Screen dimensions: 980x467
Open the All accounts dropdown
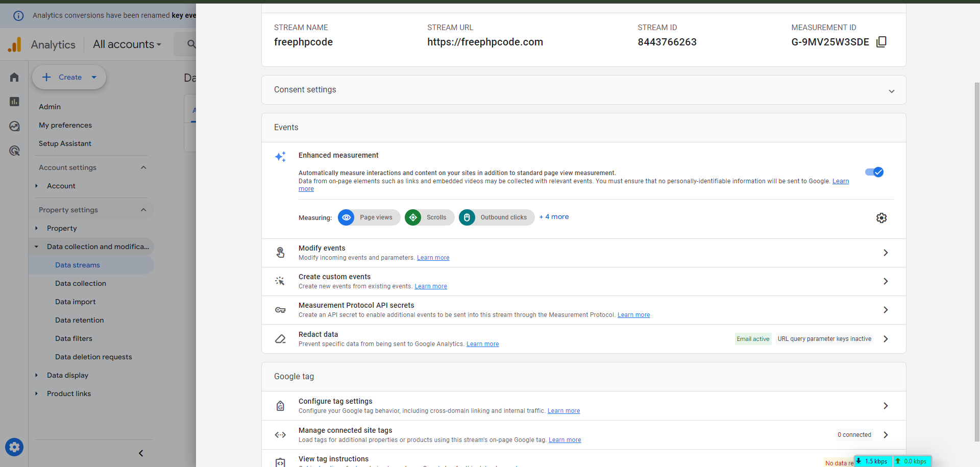point(127,44)
